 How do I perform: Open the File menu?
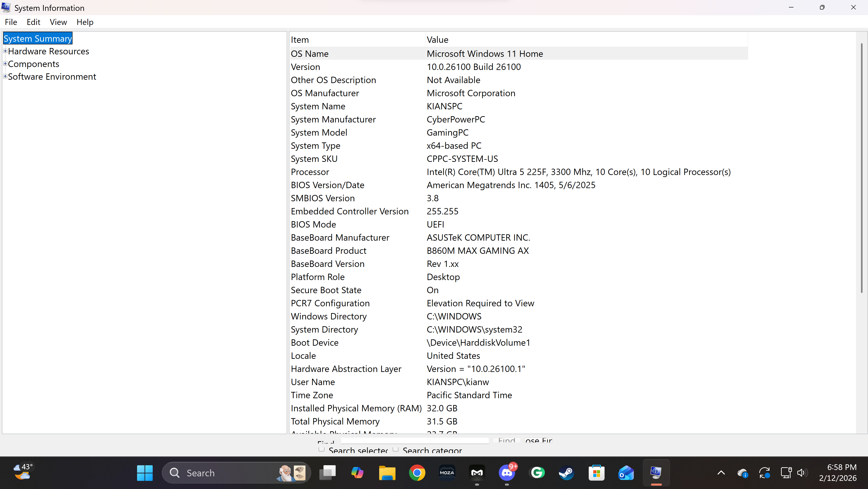tap(11, 22)
